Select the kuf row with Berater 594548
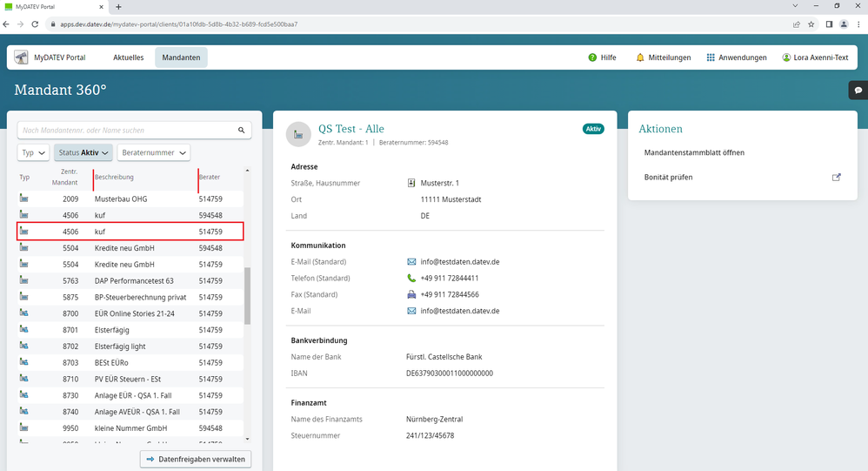The width and height of the screenshot is (868, 471). tap(130, 215)
